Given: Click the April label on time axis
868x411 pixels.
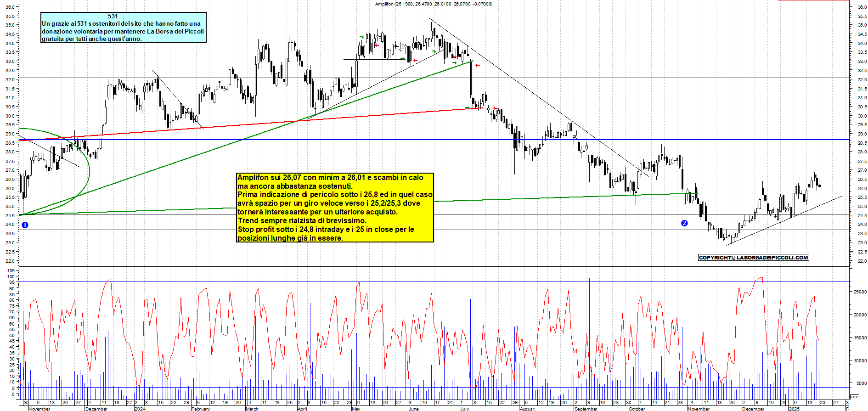Looking at the screenshot, I should (302, 409).
